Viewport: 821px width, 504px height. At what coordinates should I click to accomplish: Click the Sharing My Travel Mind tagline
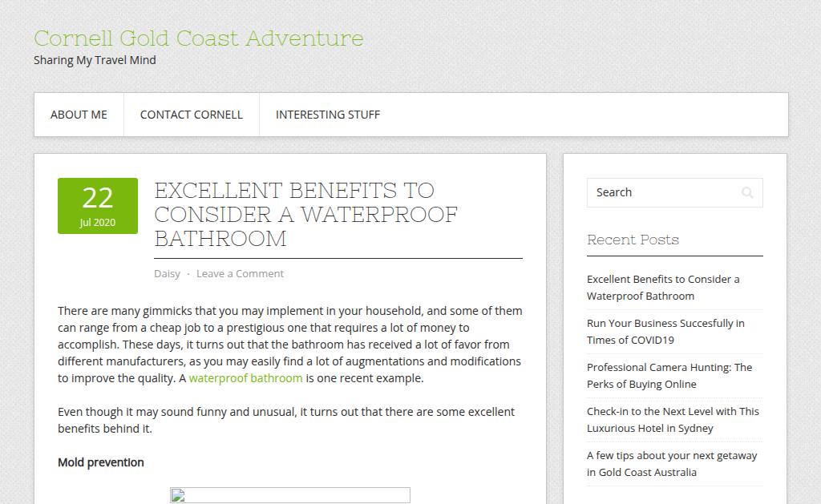[x=95, y=60]
